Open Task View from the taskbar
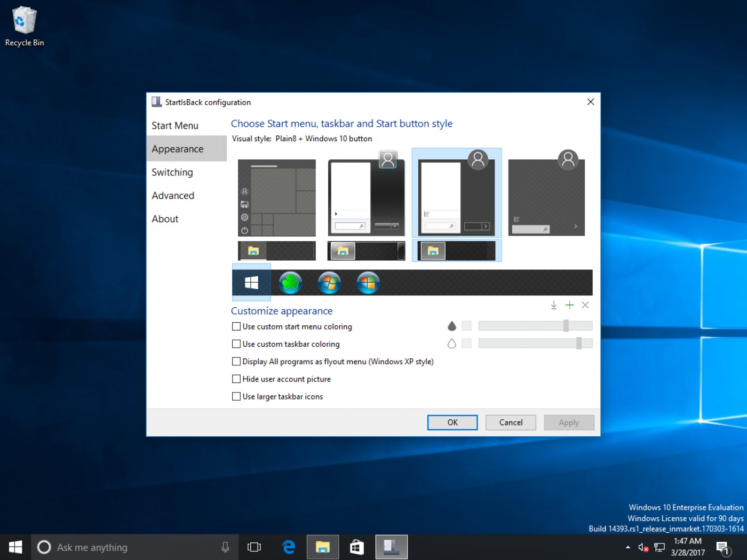747x560 pixels. coord(255,547)
